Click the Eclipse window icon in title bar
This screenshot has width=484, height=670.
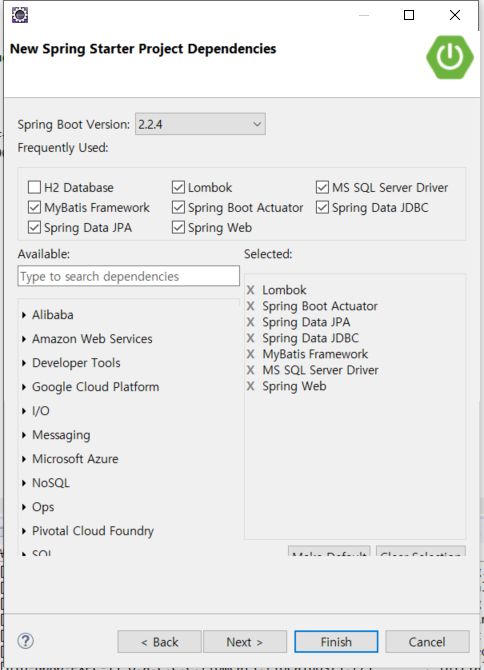20,15
